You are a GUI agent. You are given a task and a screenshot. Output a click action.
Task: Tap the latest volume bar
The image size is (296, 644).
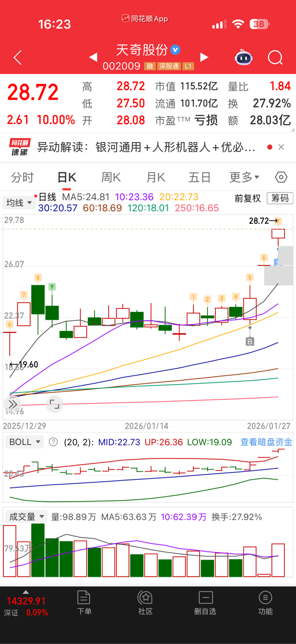tap(278, 560)
